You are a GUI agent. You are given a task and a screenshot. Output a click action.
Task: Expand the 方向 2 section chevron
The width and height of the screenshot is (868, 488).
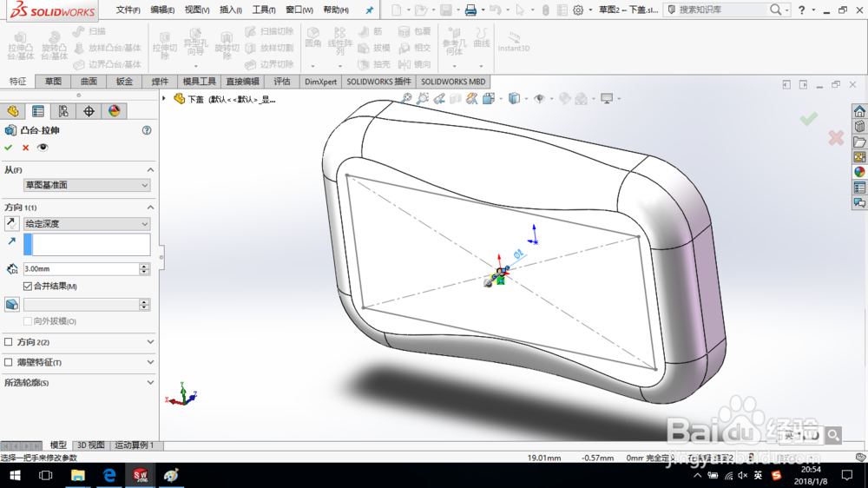pyautogui.click(x=150, y=342)
